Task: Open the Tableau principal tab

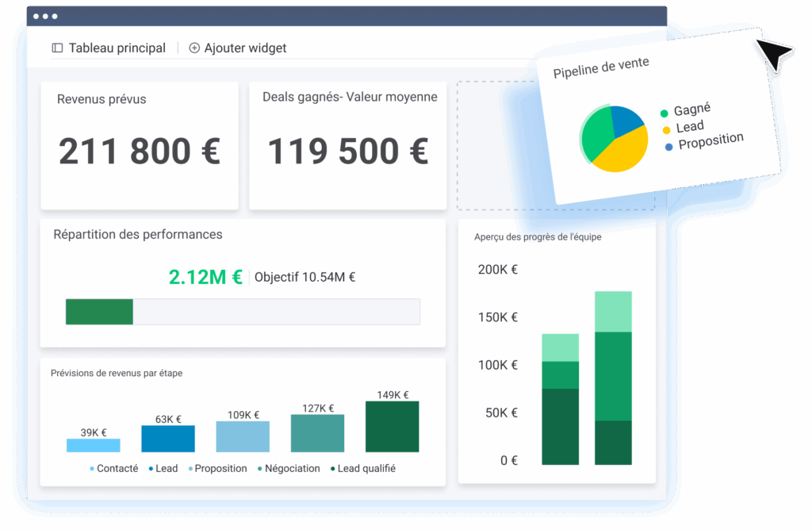Action: click(x=109, y=48)
